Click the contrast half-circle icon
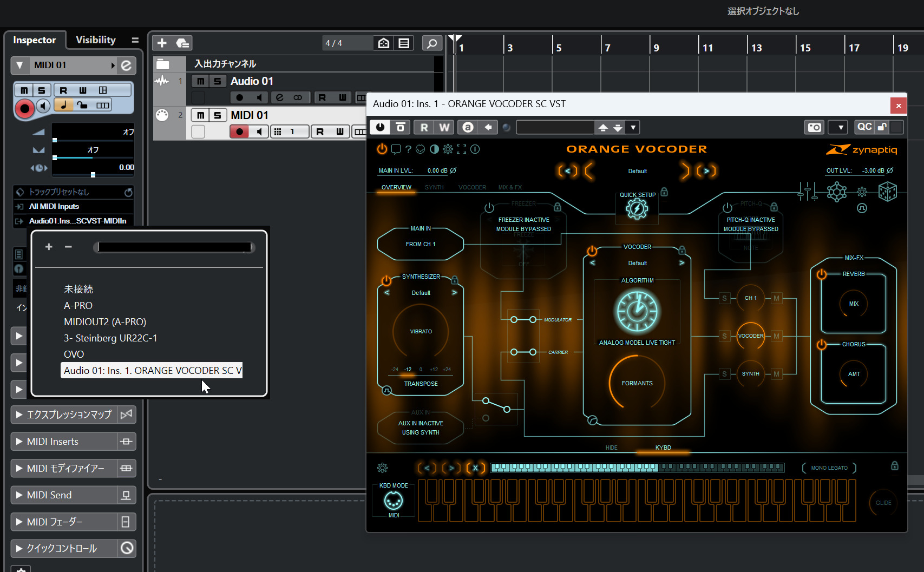The image size is (924, 572). click(x=434, y=149)
